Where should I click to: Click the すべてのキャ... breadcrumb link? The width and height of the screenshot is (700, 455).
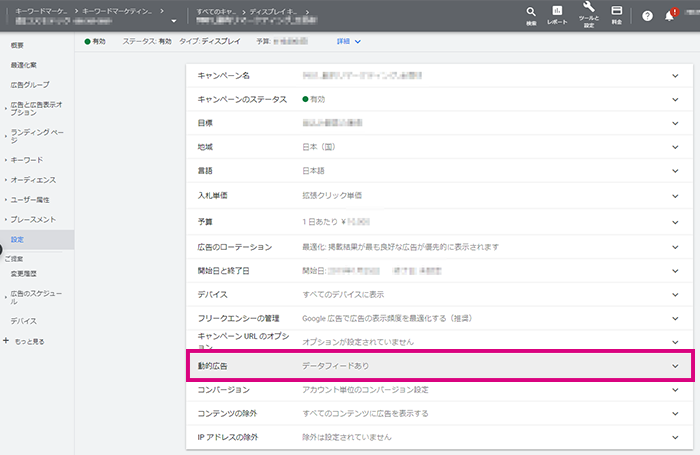[216, 12]
